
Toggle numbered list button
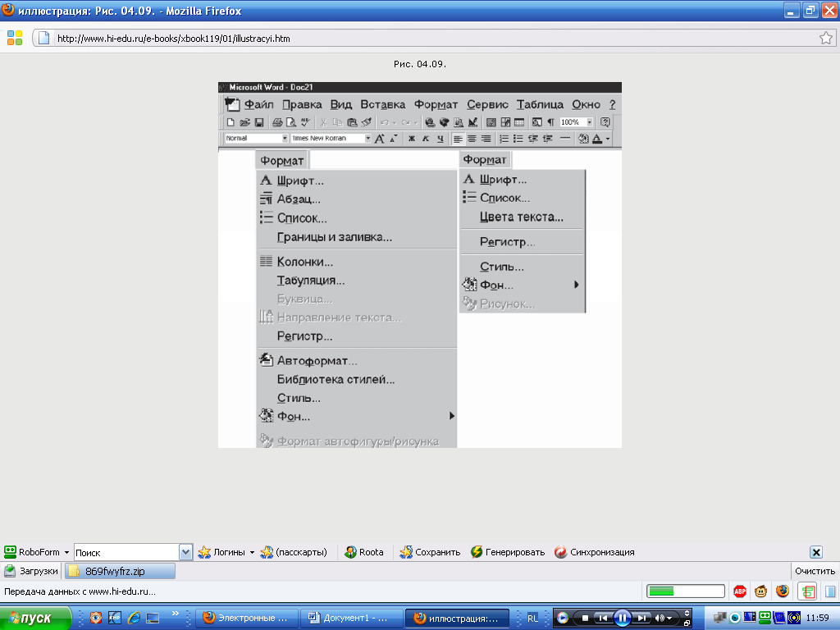coord(504,139)
